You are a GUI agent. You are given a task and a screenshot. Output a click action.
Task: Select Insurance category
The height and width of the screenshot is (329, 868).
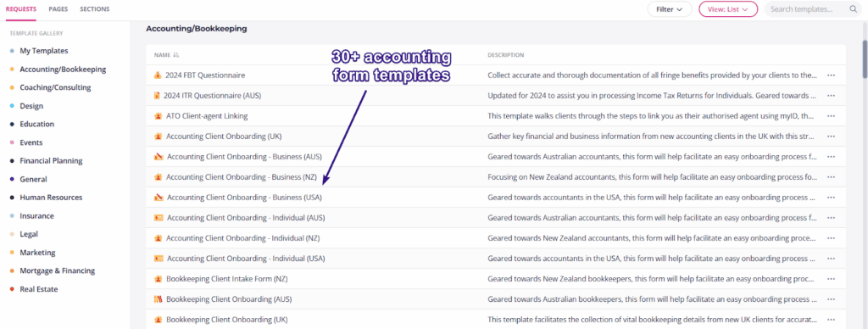(36, 216)
